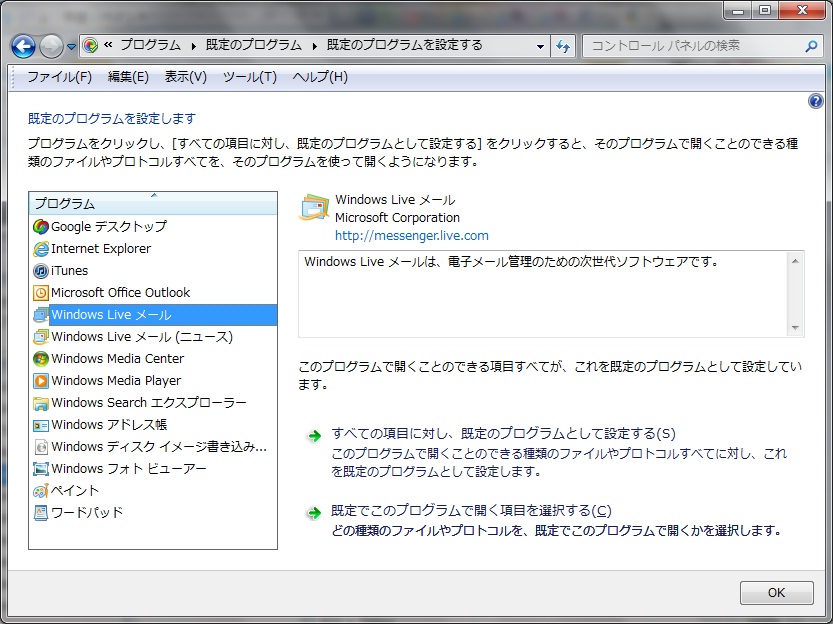
Task: Click the Internet Explorer icon in list
Action: 40,249
